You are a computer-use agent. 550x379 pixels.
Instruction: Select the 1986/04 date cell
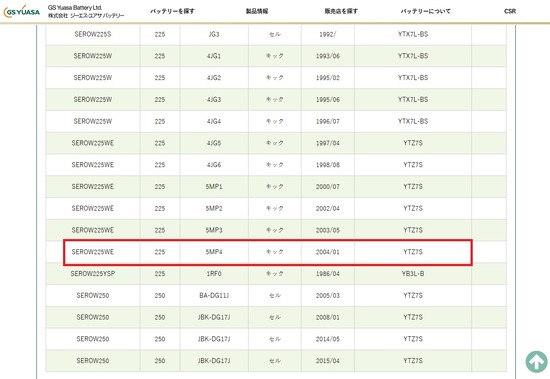click(328, 274)
